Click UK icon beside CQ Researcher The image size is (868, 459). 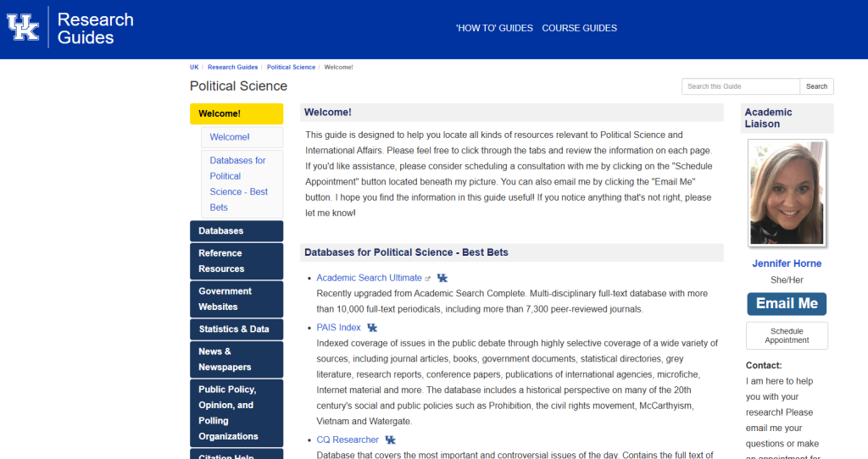pos(390,440)
